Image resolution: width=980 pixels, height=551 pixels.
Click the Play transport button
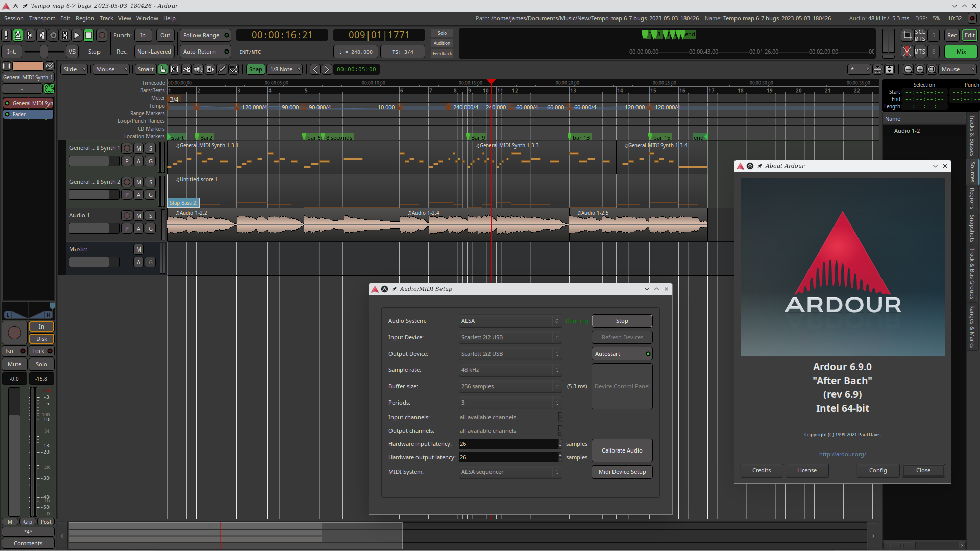[x=77, y=35]
